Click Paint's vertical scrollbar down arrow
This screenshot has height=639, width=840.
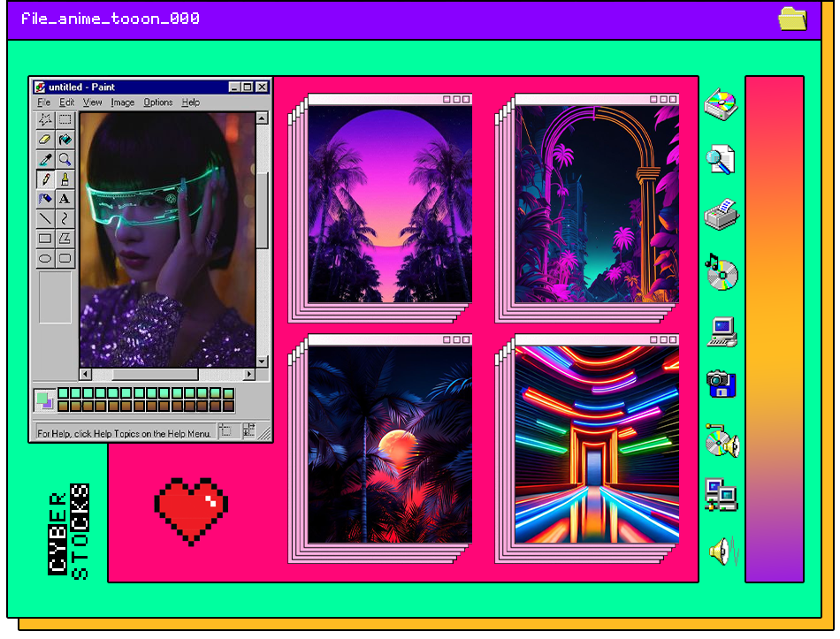pyautogui.click(x=262, y=361)
